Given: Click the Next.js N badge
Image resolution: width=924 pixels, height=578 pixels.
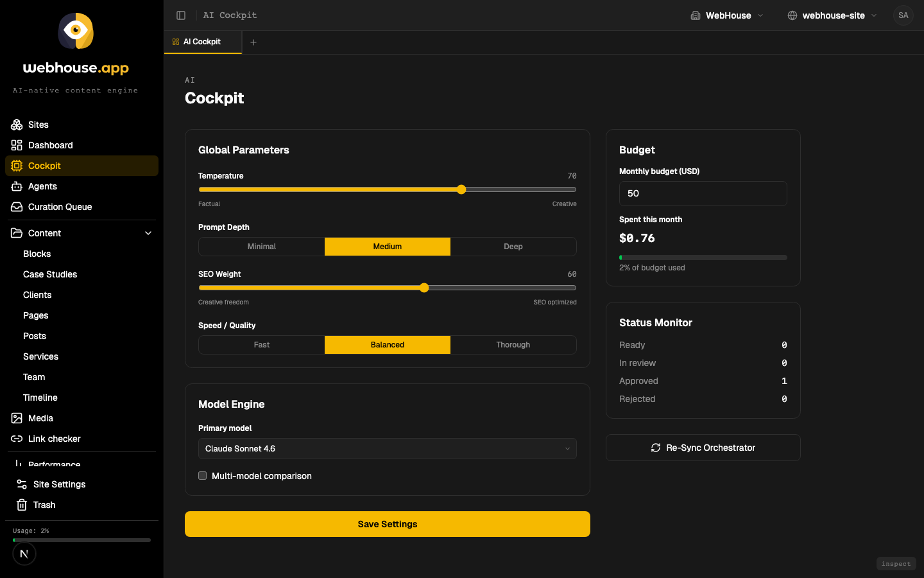Looking at the screenshot, I should (24, 554).
